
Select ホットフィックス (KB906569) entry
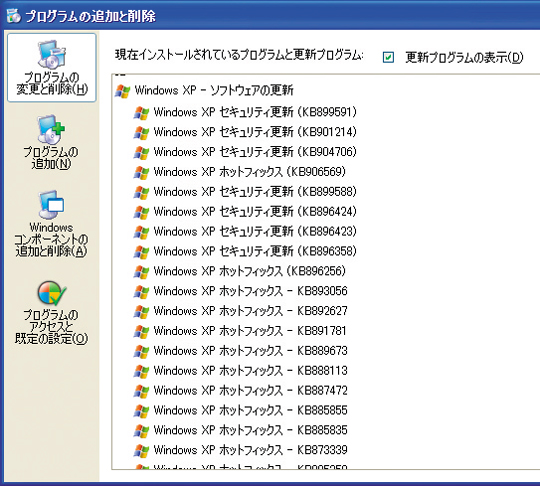click(x=249, y=172)
